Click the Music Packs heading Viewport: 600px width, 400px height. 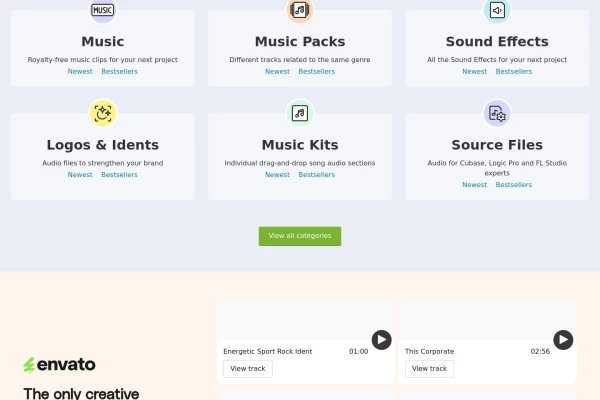click(x=300, y=41)
